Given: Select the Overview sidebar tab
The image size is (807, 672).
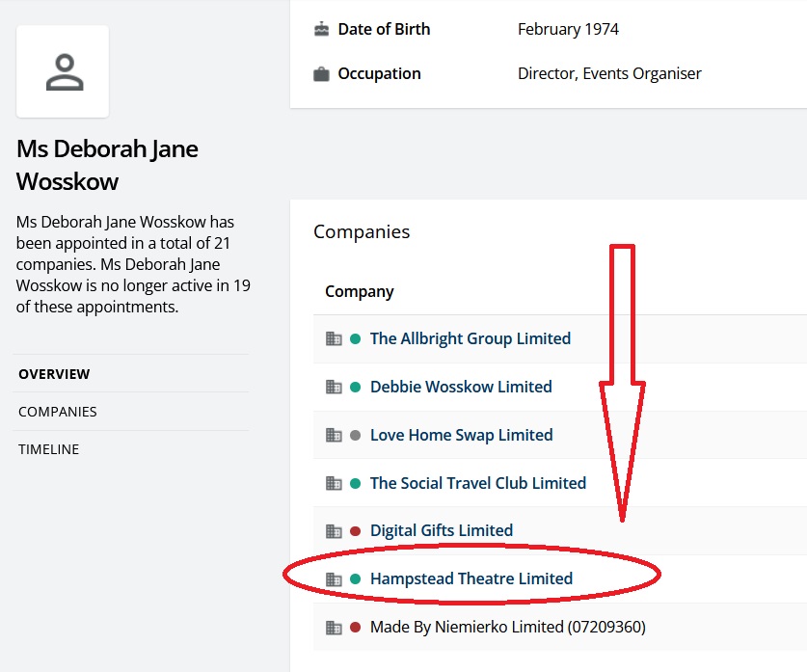Looking at the screenshot, I should pyautogui.click(x=54, y=374).
